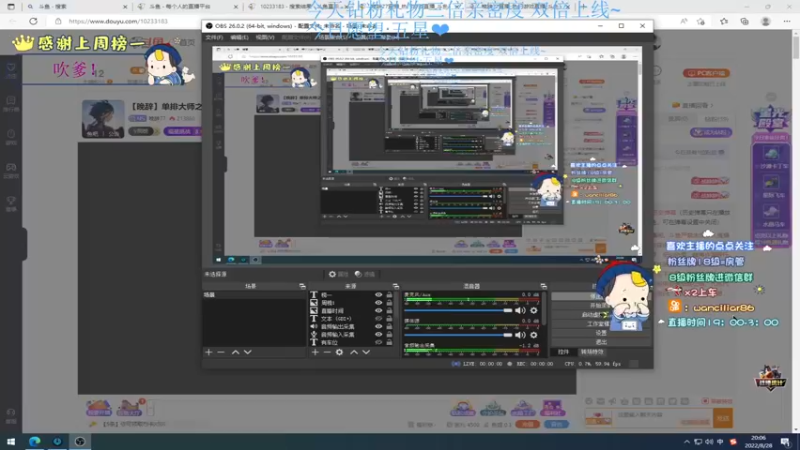This screenshot has width=800, height=450.
Task: Toggle visibility of the first source 榜一
Action: click(x=378, y=295)
